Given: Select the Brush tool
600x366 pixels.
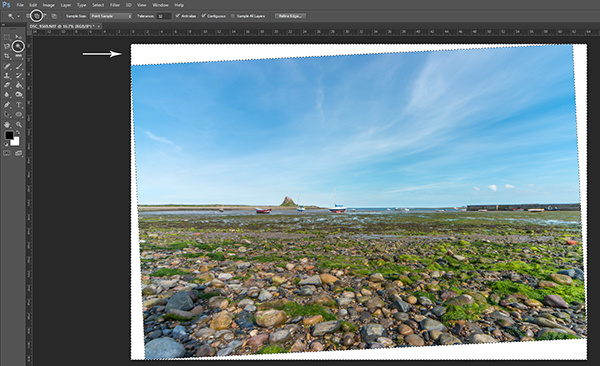Looking at the screenshot, I should [18, 66].
